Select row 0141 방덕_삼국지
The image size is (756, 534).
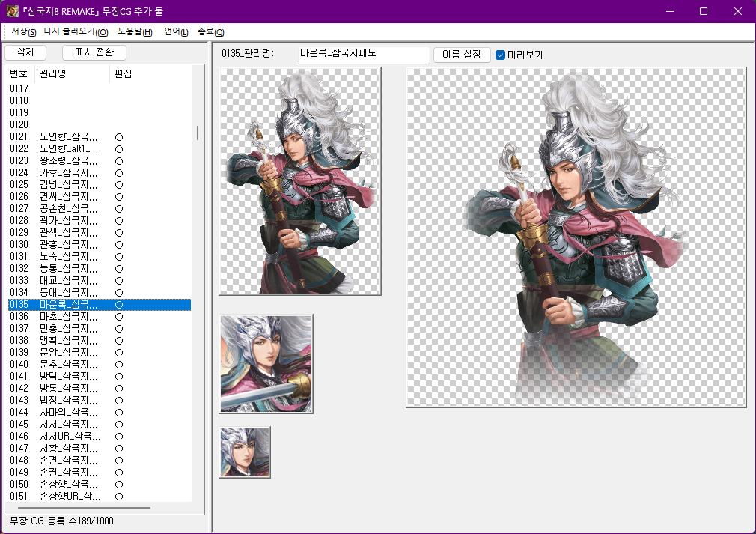100,376
